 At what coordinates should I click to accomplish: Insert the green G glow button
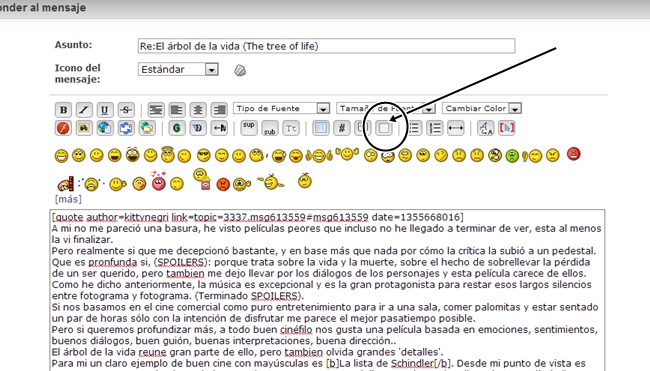[x=177, y=128]
